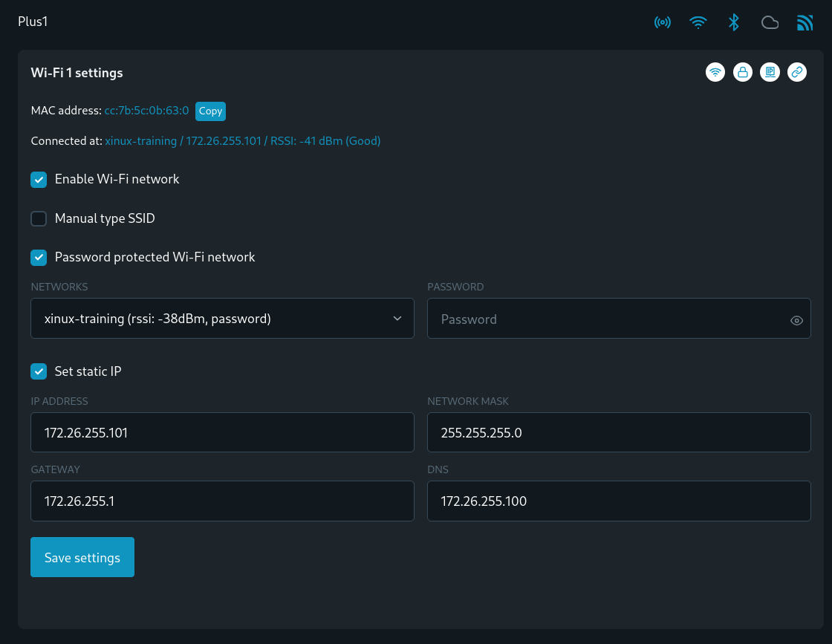Screen dimensions: 832x644
Task: Click the round Wi-Fi badge in settings panel
Action: (715, 72)
